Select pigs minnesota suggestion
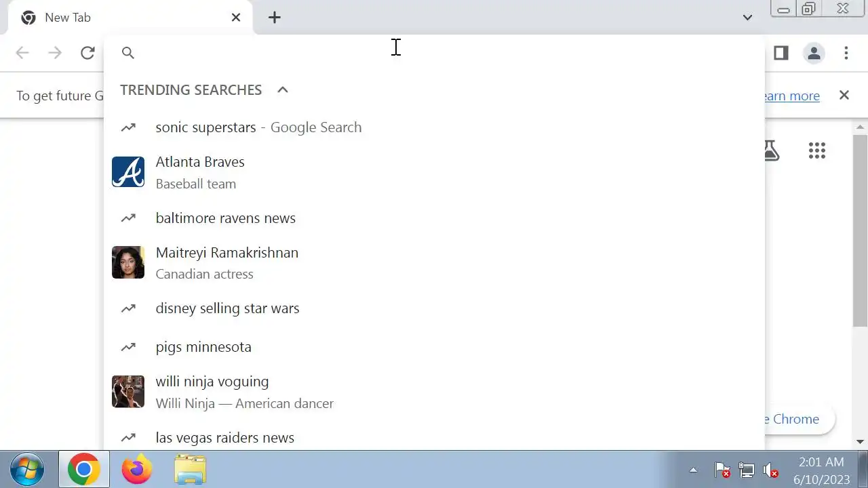 (434, 347)
